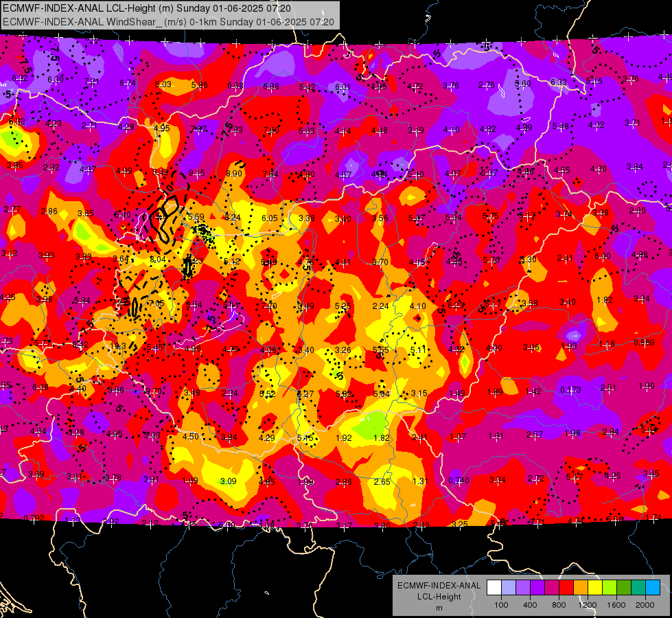
Task: Click the unit label "m" in the legend
Action: 439,608
